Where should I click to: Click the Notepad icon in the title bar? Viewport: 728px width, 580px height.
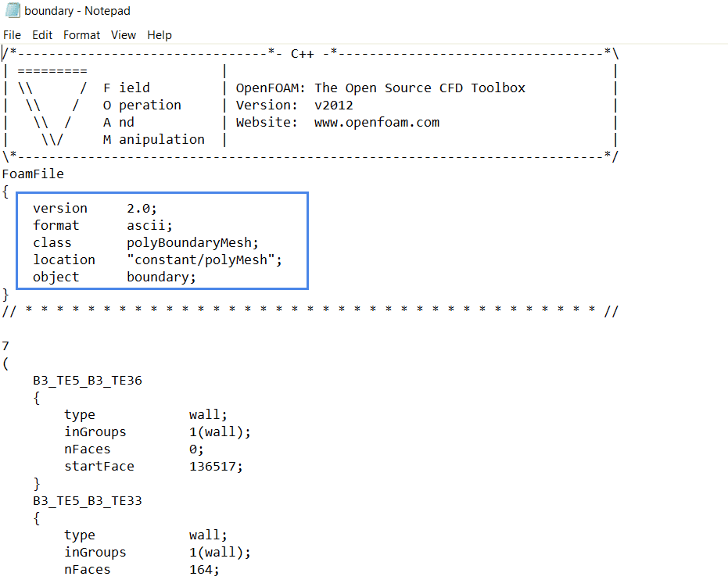[12, 11]
